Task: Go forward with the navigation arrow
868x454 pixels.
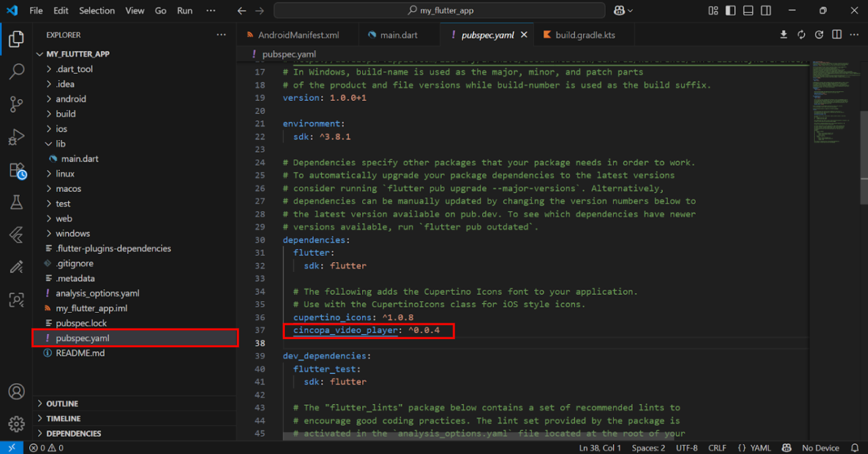Action: (x=259, y=11)
